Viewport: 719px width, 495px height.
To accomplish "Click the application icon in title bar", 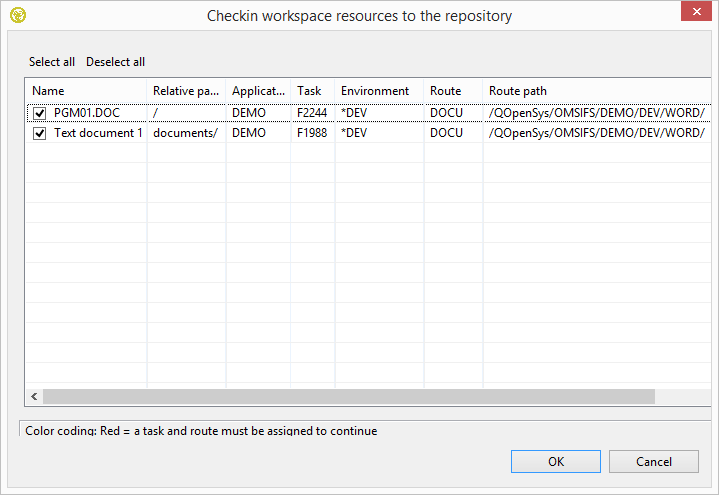I will pos(17,15).
